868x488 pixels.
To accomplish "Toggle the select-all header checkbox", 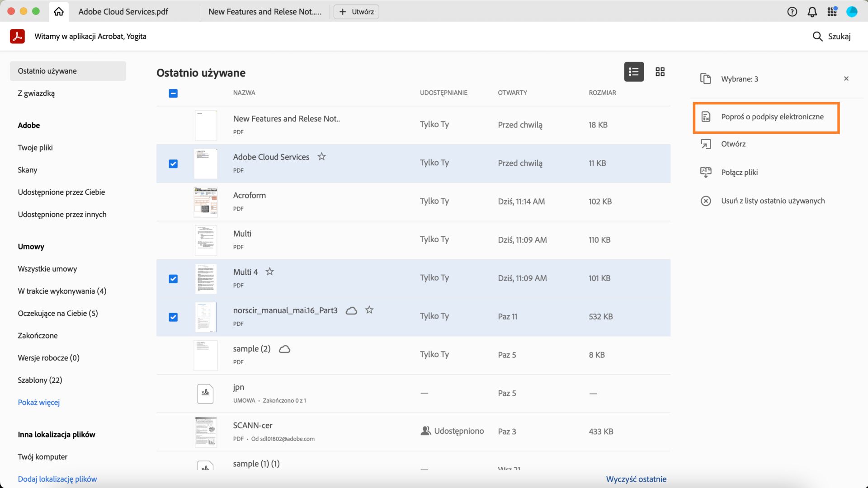I will (173, 93).
